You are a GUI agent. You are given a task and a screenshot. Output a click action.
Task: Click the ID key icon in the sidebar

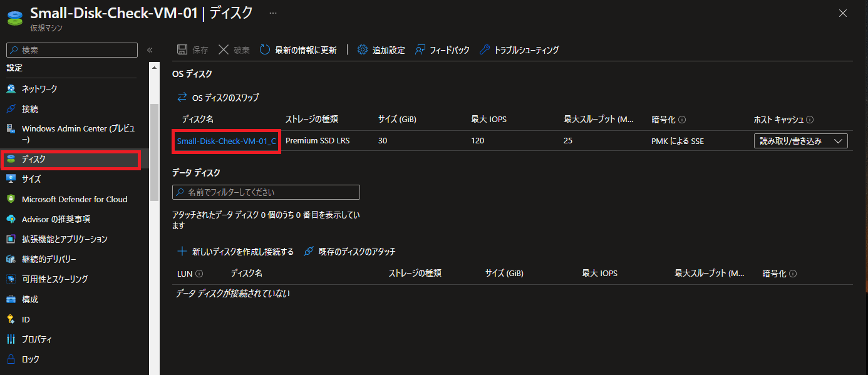pyautogui.click(x=11, y=319)
